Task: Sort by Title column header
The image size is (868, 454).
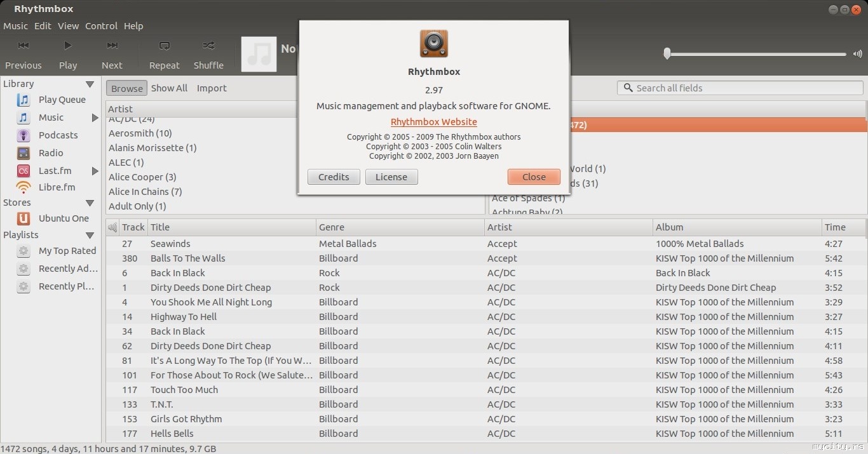Action: click(231, 227)
